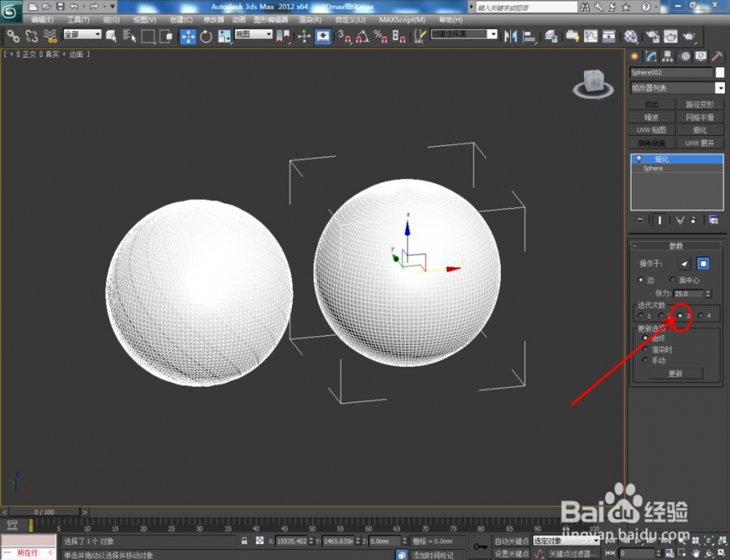Open the 编辑(E) menu
Viewport: 730px width, 560px height.
tap(42, 20)
